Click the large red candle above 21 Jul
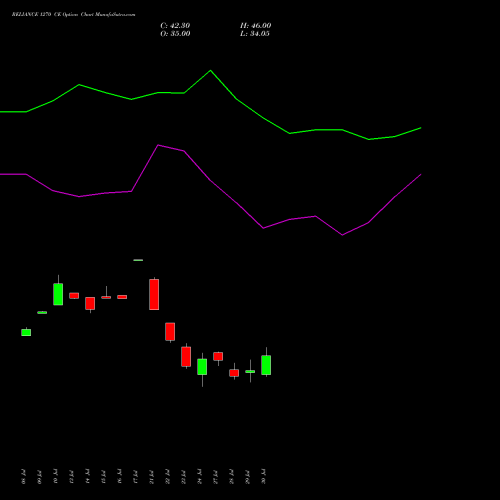 point(154,294)
